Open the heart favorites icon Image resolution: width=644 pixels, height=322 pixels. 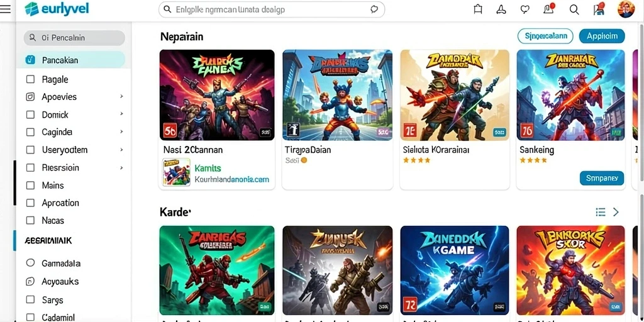[525, 9]
